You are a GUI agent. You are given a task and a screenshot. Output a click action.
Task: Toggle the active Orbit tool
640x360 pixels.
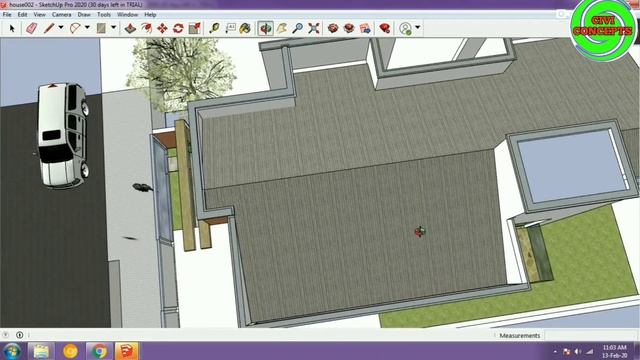point(266,28)
